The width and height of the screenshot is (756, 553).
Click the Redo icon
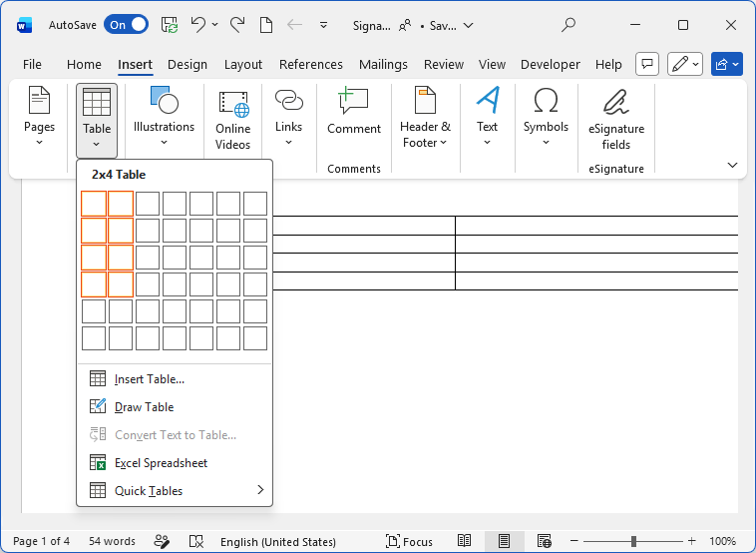[x=237, y=24]
